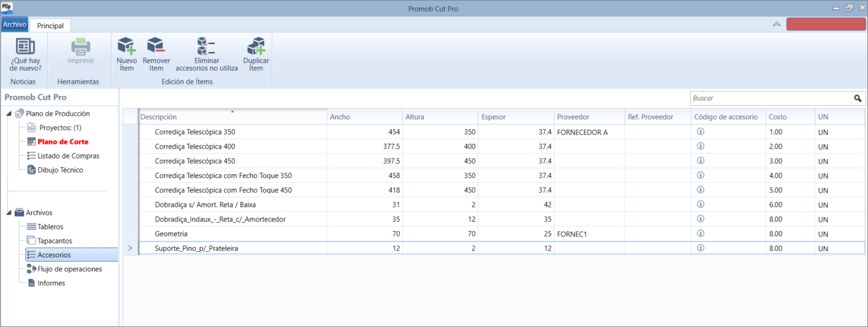The height and width of the screenshot is (327, 868).
Task: Click the 397.5 Ancho cell
Action: 365,161
